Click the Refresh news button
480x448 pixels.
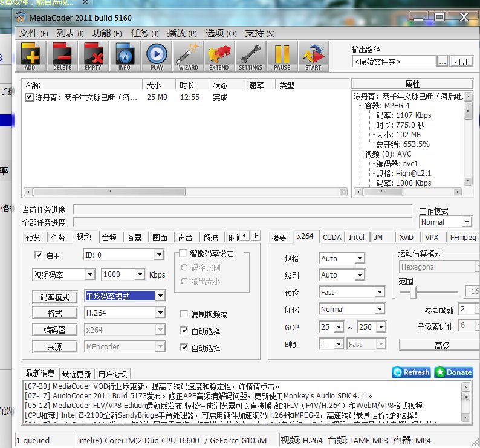coord(411,372)
